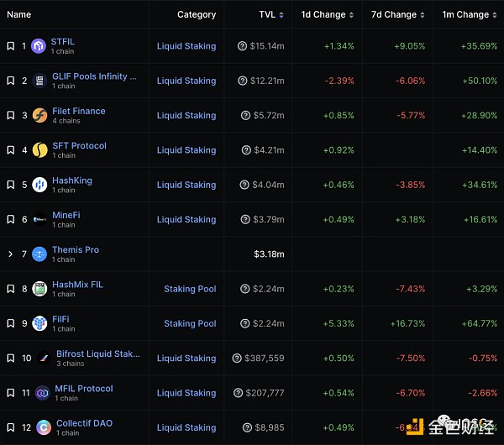
Task: Bookmark Collectif DAO row
Action: (x=11, y=427)
